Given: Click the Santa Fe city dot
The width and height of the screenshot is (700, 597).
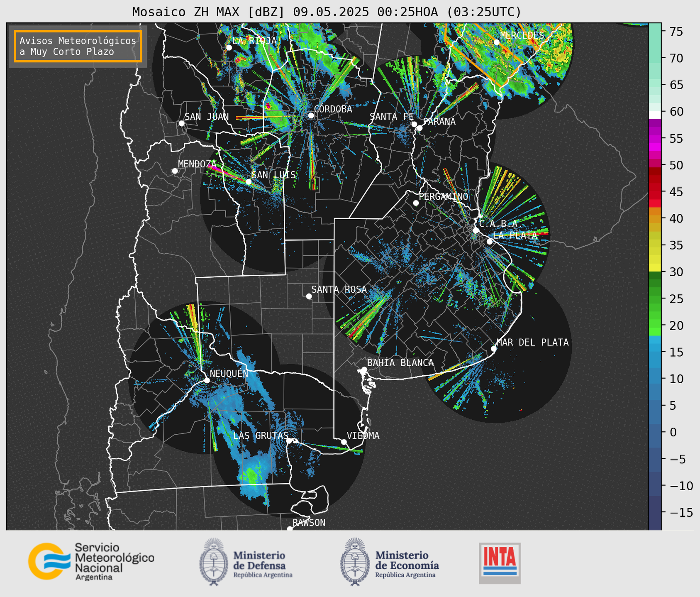Looking at the screenshot, I should pyautogui.click(x=414, y=124).
